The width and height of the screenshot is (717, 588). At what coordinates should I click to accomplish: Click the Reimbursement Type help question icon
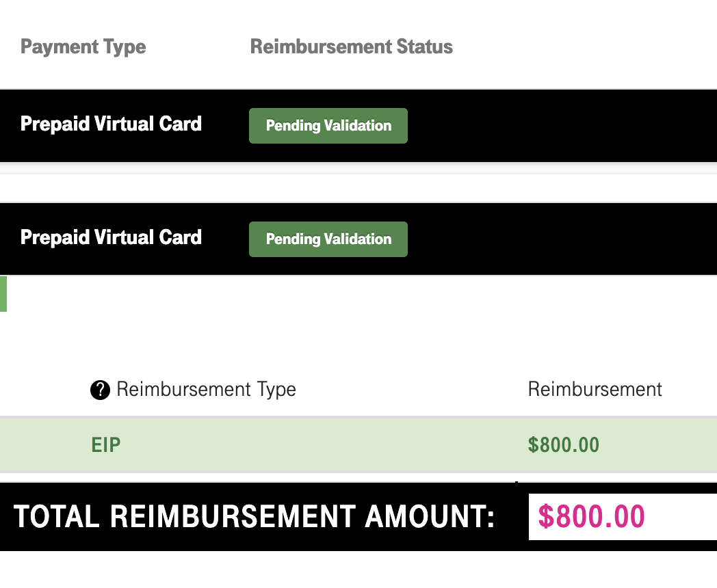pyautogui.click(x=100, y=390)
